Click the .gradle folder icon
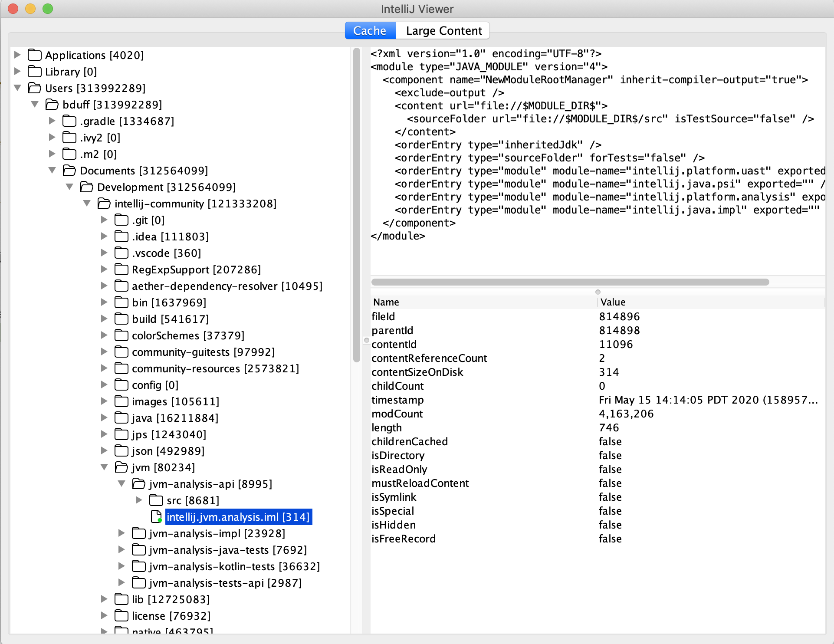Image resolution: width=834 pixels, height=644 pixels. 69,121
